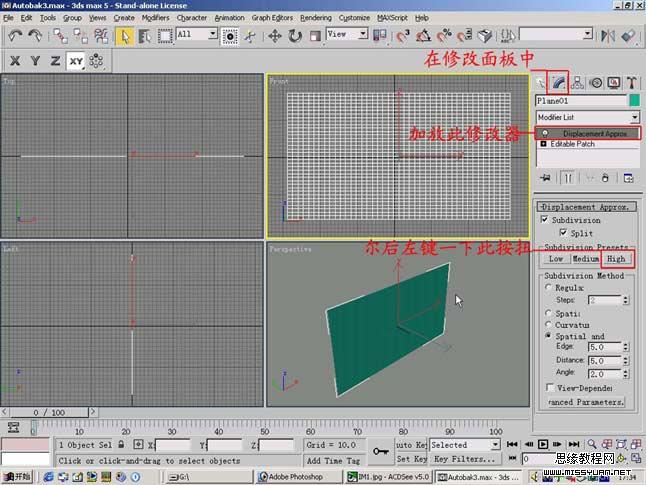Image resolution: width=646 pixels, height=485 pixels.
Task: Click the Low subdivision preset button
Action: click(556, 259)
